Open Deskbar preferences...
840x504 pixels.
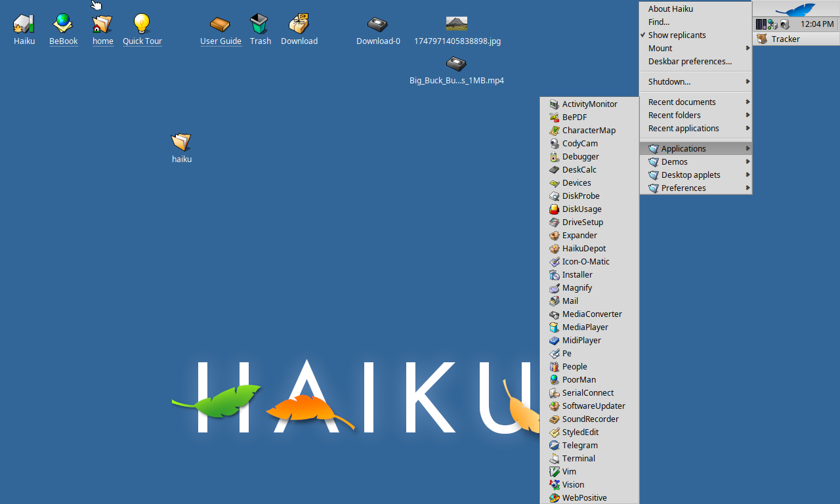click(x=696, y=61)
